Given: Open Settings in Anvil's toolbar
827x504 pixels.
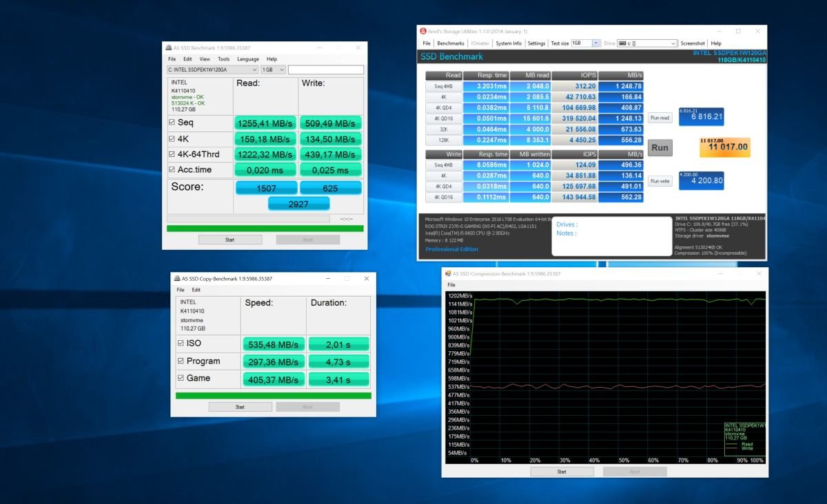Looking at the screenshot, I should (536, 43).
